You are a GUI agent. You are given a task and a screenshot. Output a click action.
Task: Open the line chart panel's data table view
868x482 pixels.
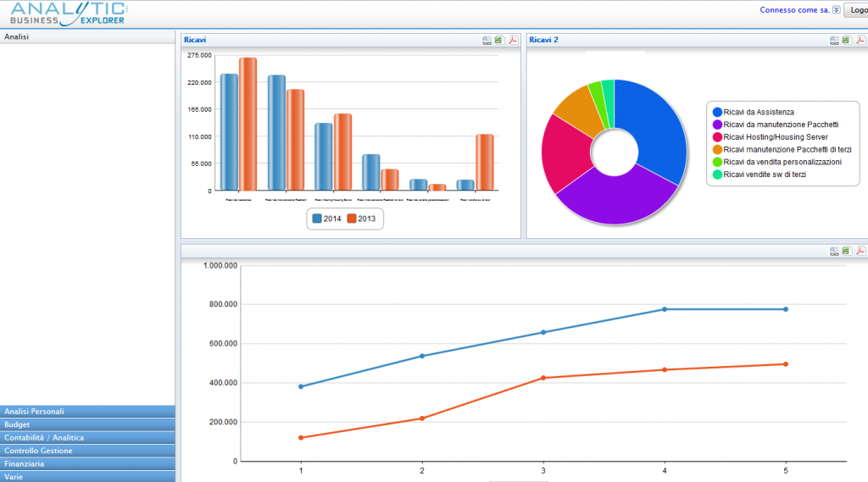[x=834, y=251]
